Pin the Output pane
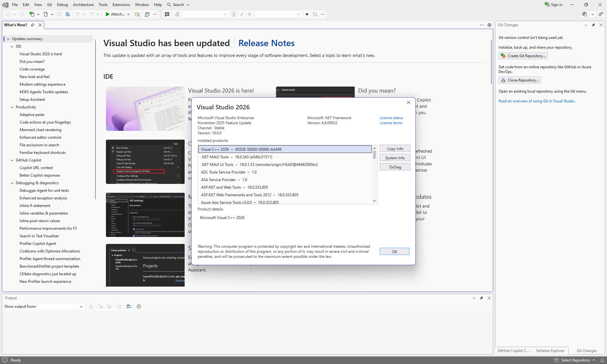The image size is (607, 364). pos(481,298)
